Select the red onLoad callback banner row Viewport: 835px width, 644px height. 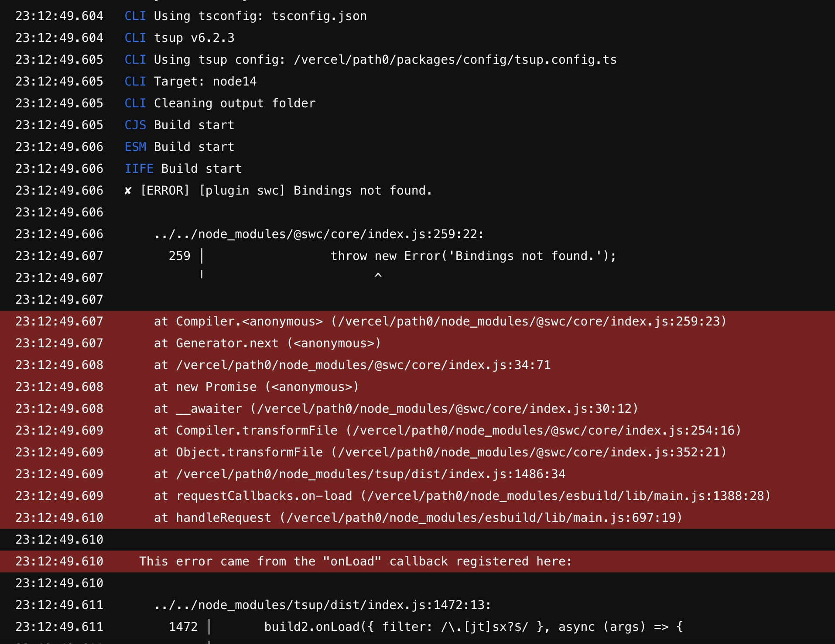coord(355,562)
